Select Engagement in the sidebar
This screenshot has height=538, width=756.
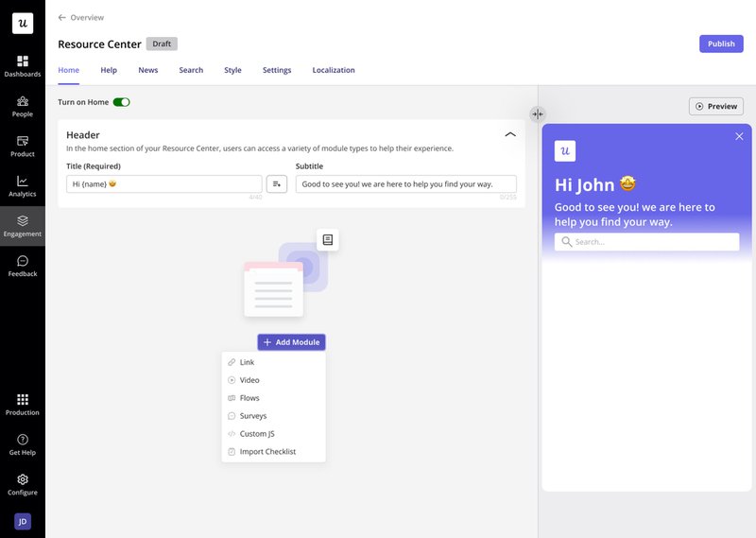tap(23, 226)
